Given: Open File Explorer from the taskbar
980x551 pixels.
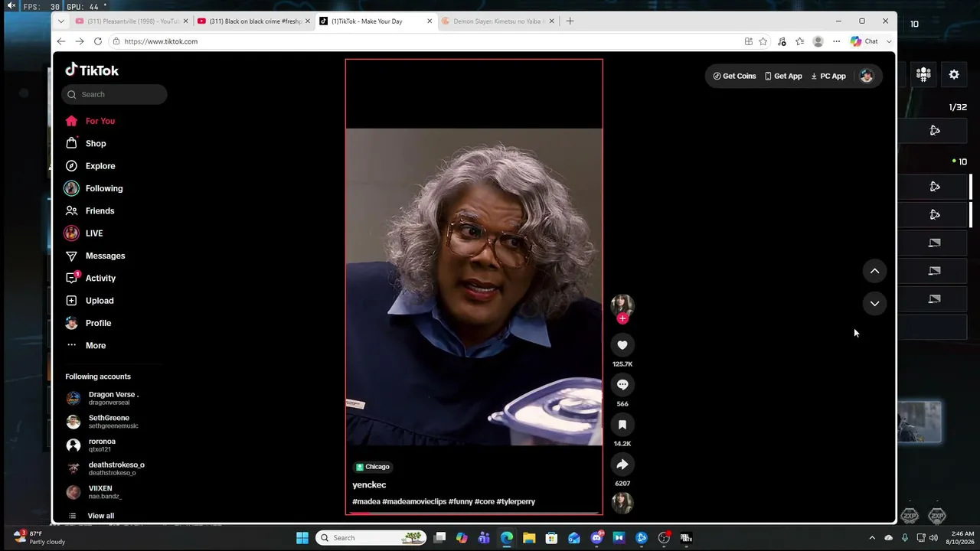Looking at the screenshot, I should [529, 538].
